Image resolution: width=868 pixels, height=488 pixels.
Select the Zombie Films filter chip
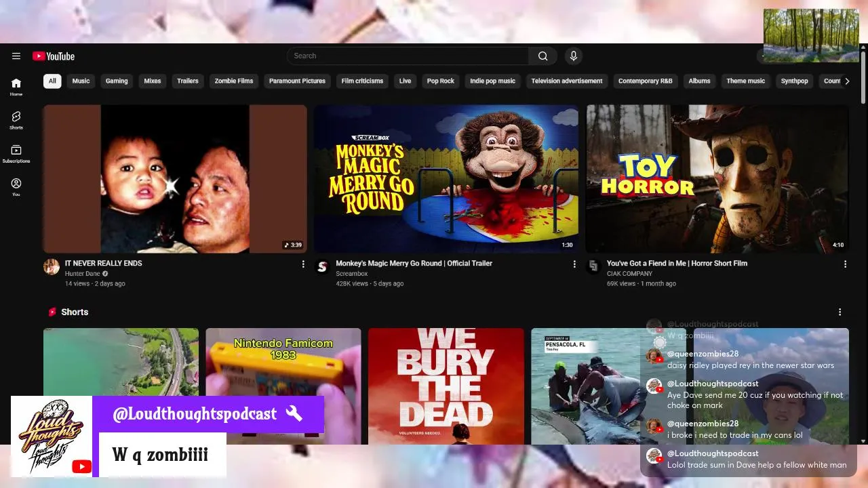[x=234, y=81]
